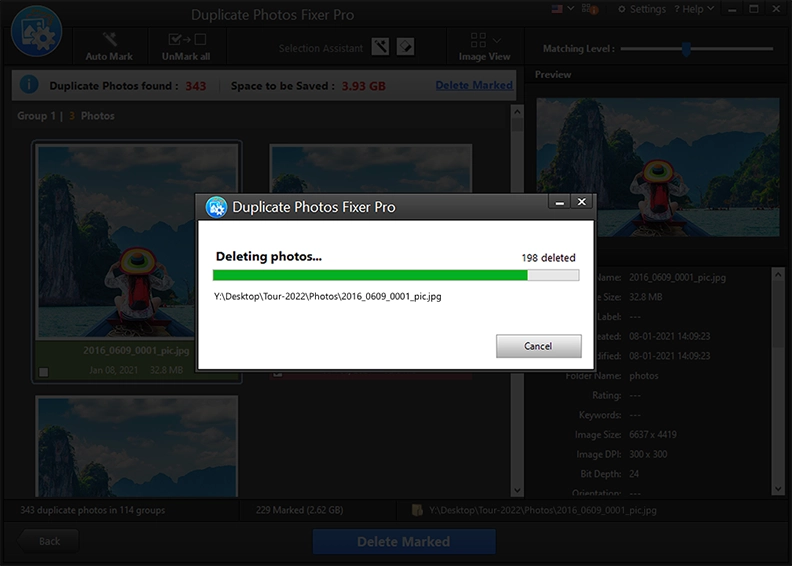Click UnMark all toolbar button
Image resolution: width=792 pixels, height=566 pixels.
pyautogui.click(x=186, y=47)
